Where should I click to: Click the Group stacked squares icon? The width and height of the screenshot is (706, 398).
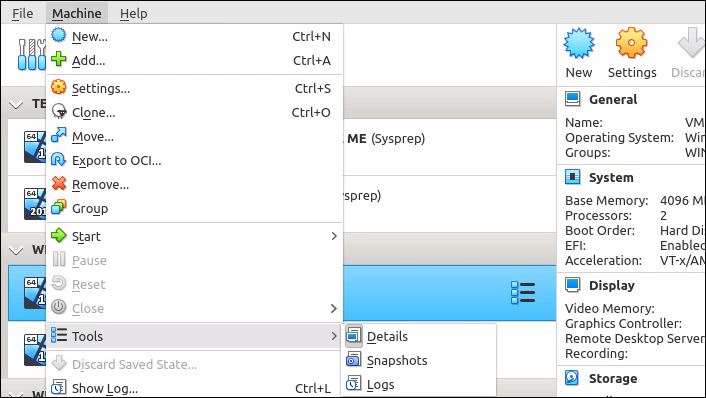click(59, 207)
